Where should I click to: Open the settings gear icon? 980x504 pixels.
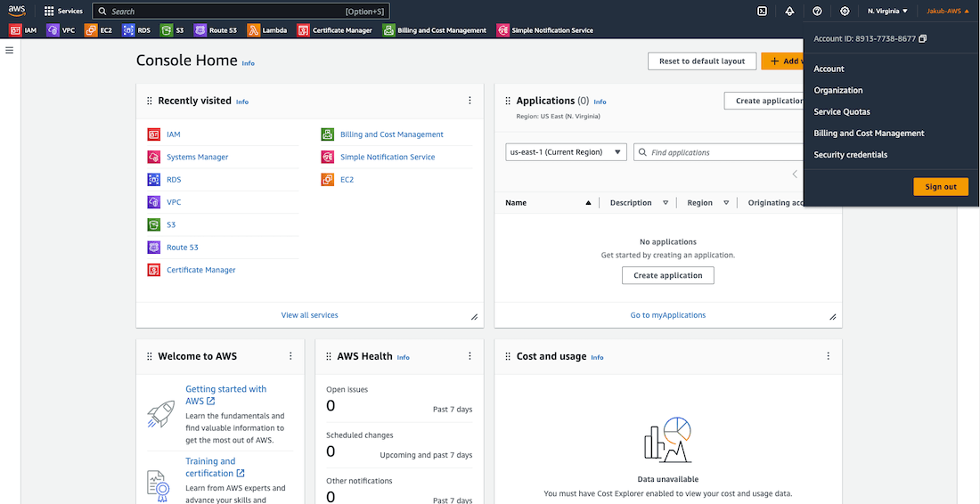pyautogui.click(x=845, y=12)
